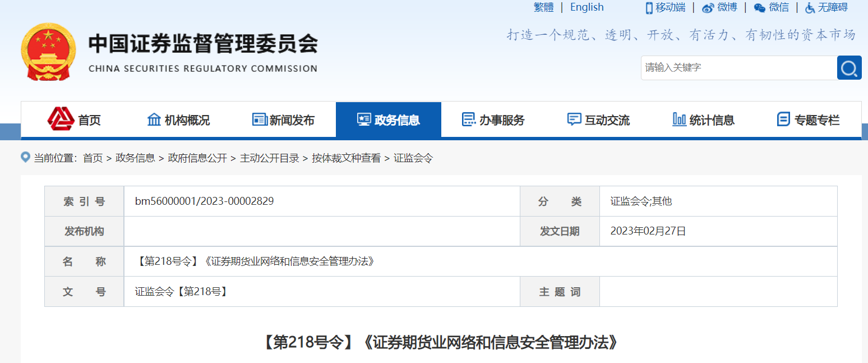
Task: Click the building icon beside 机构概况
Action: coord(154,120)
